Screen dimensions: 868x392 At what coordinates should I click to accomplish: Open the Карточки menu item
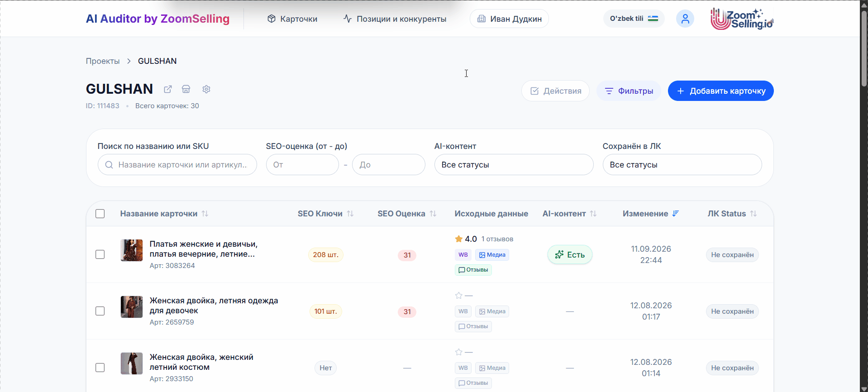pos(292,19)
